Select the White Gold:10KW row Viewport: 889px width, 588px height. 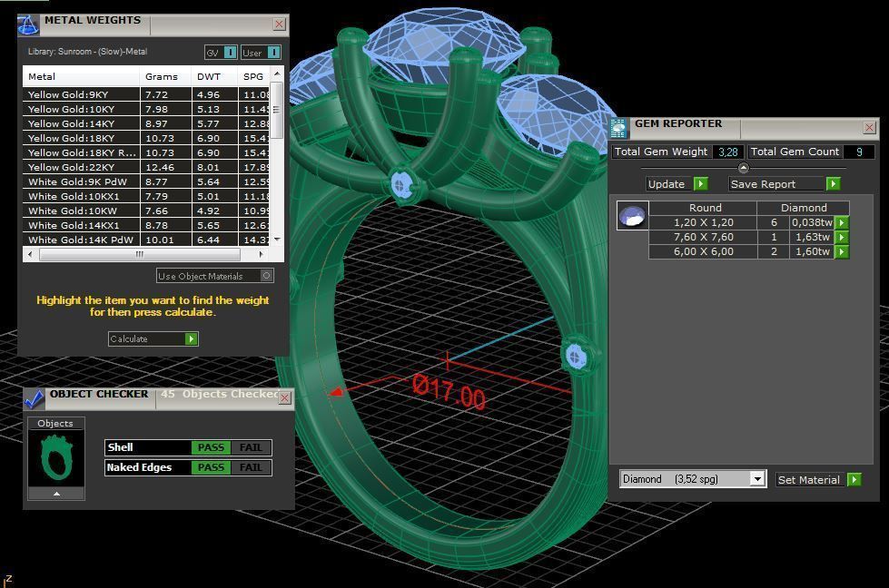click(x=146, y=211)
